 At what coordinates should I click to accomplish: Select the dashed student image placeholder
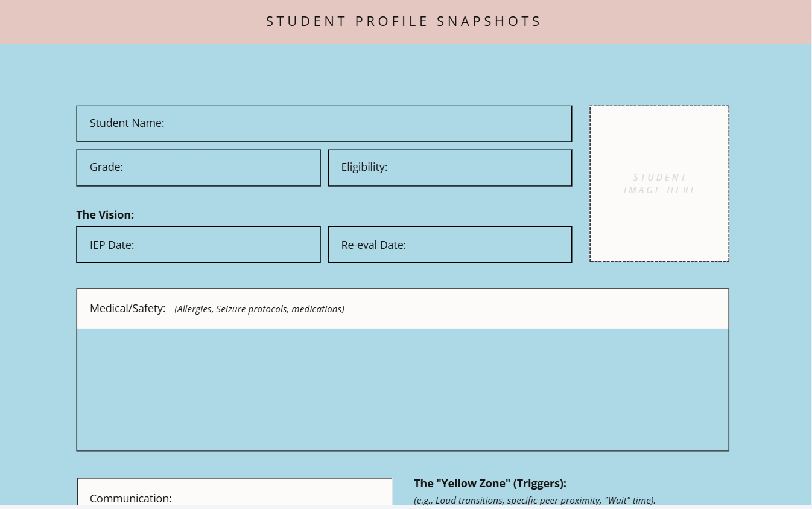click(659, 184)
